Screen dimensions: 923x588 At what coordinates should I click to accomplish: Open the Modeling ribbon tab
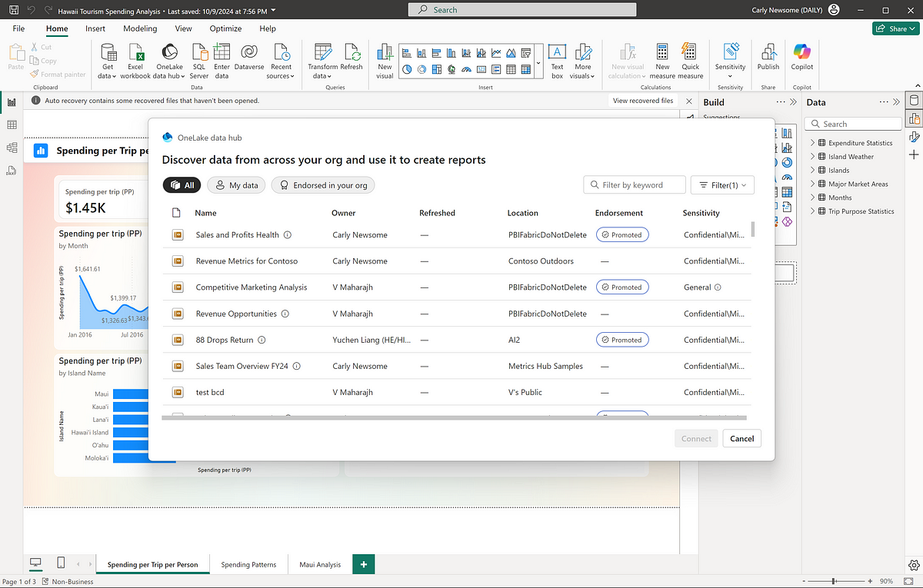140,28
